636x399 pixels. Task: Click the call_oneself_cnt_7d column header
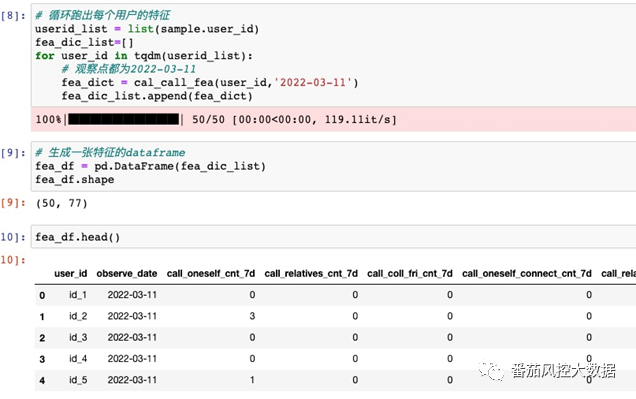tap(211, 274)
